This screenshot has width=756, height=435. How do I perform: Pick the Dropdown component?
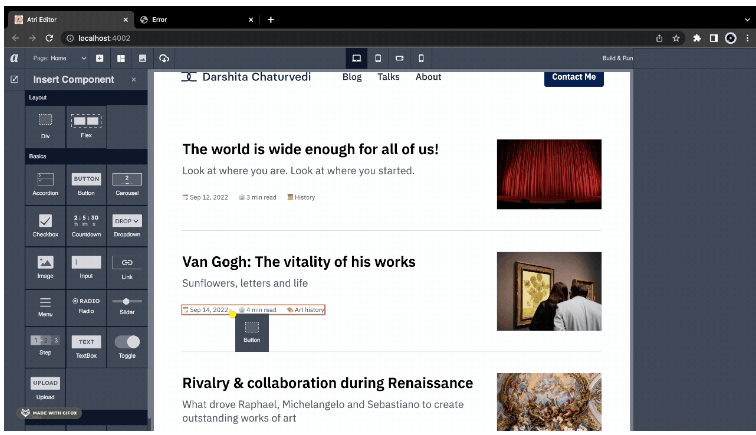127,226
